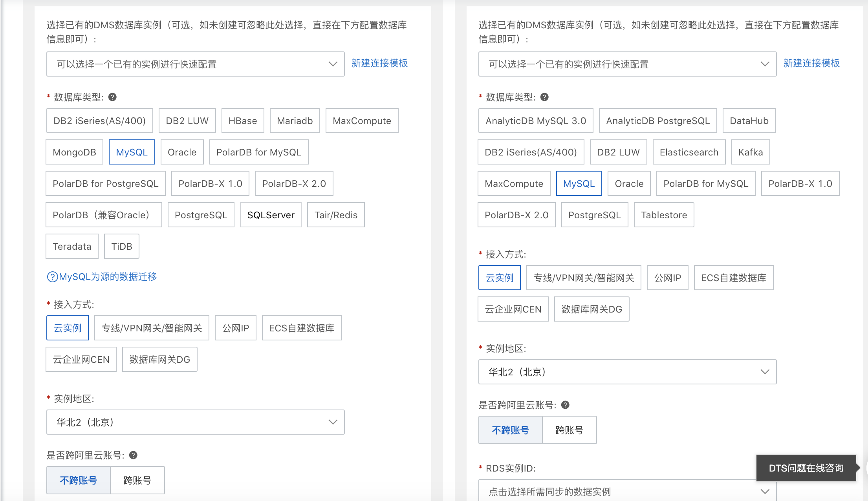
Task: Select source PolarDB-X 1.0 option
Action: coord(211,183)
